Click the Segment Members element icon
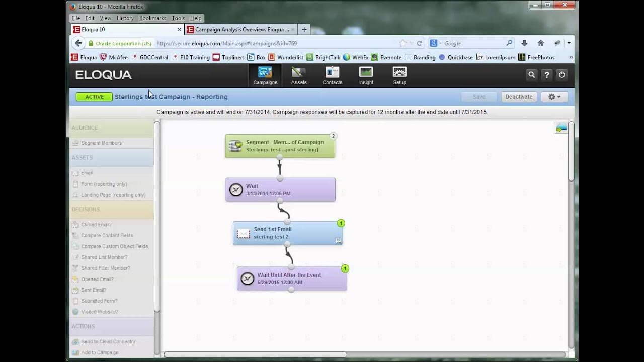The image size is (644, 362). point(75,143)
